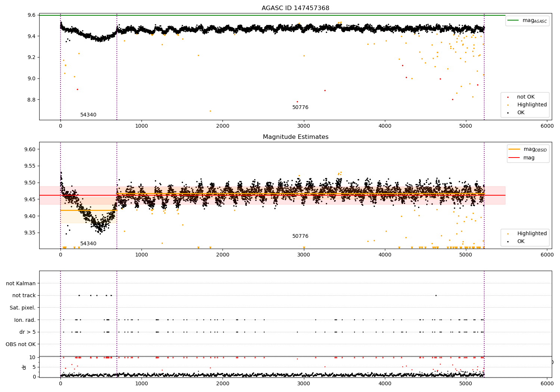Click the lone 'not track' point near 4600
Viewport: 560px width, 392px height.
(436, 295)
